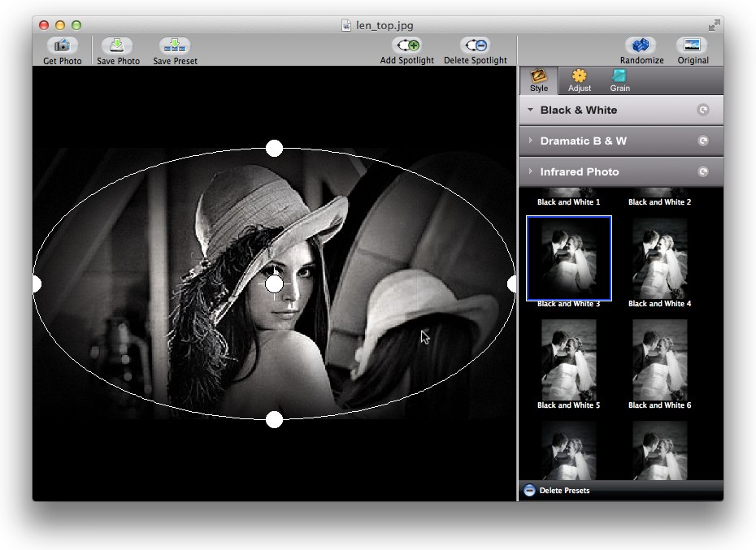
Task: Collapse the Black & White section
Action: coord(621,110)
